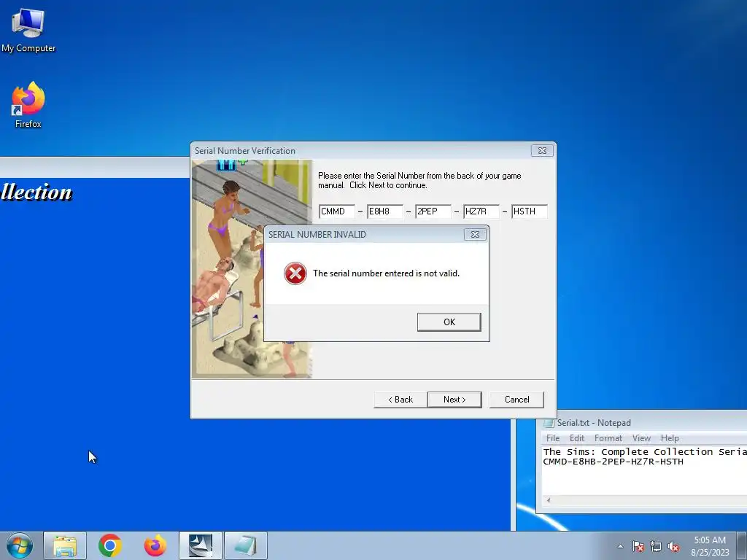Click the serial number instruction text
This screenshot has height=560, width=747.
pos(419,181)
